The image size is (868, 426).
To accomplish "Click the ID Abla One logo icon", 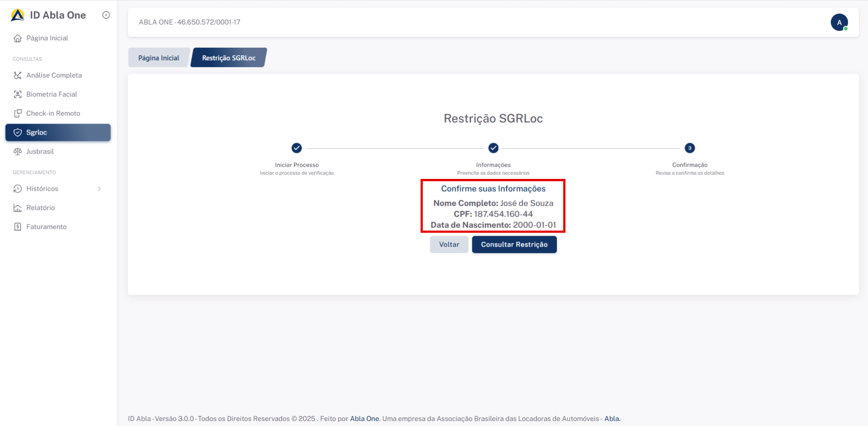I will [18, 15].
